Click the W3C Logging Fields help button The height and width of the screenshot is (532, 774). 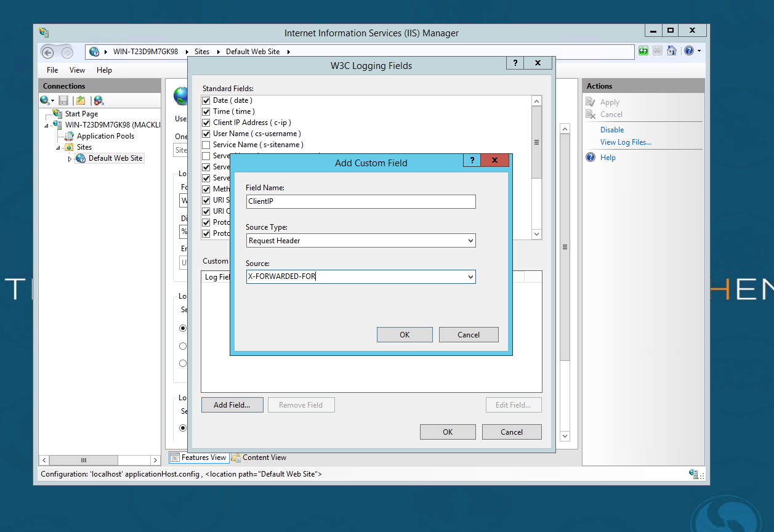pyautogui.click(x=515, y=63)
